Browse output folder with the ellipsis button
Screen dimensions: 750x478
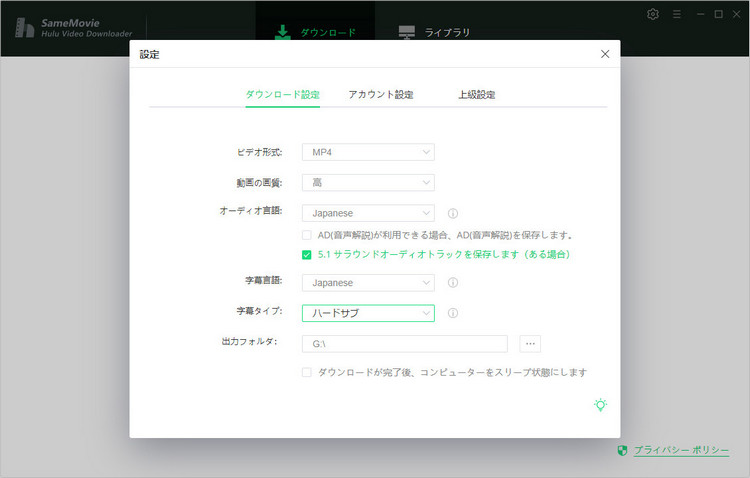pyautogui.click(x=530, y=344)
